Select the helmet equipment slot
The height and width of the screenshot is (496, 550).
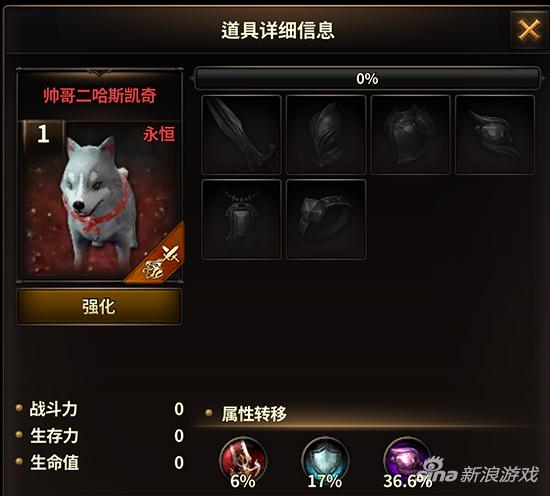tap(326, 135)
